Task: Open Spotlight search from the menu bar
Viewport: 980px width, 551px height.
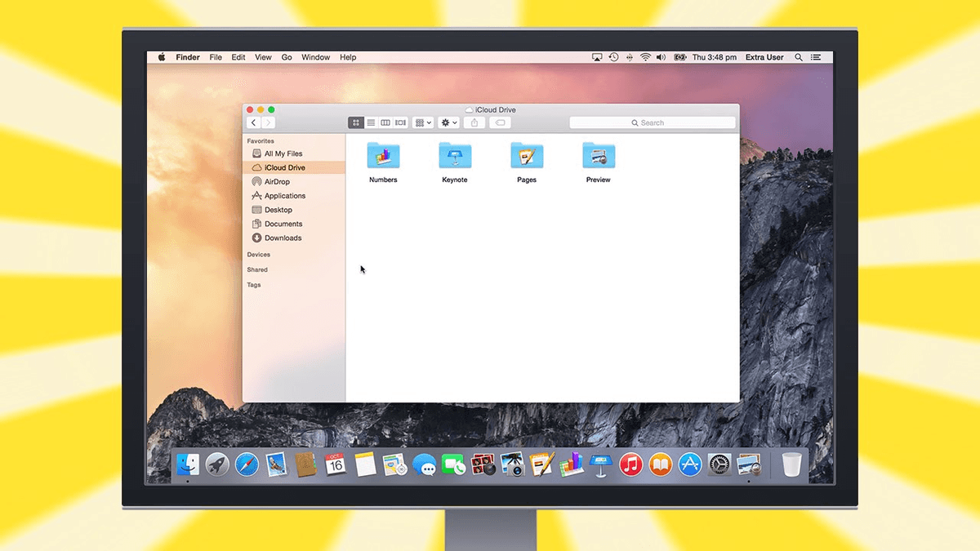Action: click(x=798, y=57)
